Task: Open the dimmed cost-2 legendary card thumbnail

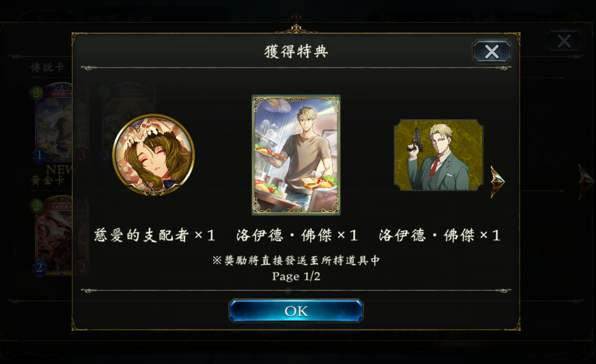Action: point(60,123)
